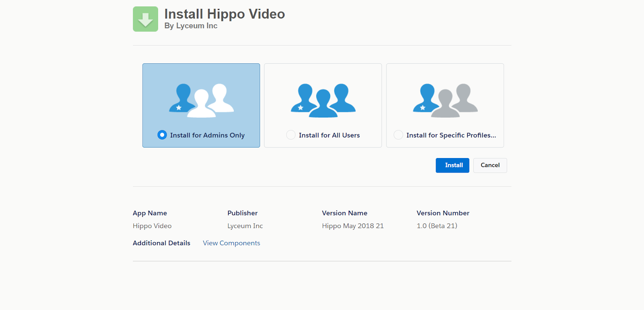Select the Install for Admins Only radio button
Screen dimensions: 644x310
(x=162, y=135)
